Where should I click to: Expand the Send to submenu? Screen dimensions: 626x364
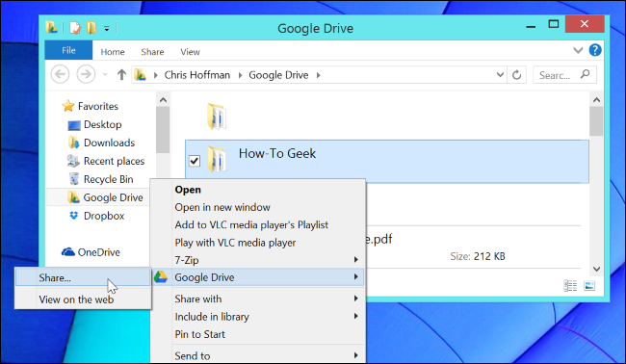point(258,355)
